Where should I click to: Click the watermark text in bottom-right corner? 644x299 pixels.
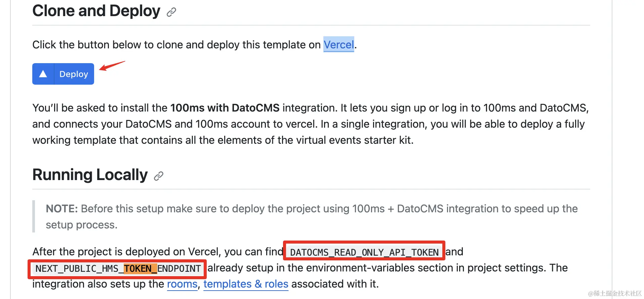pyautogui.click(x=614, y=293)
